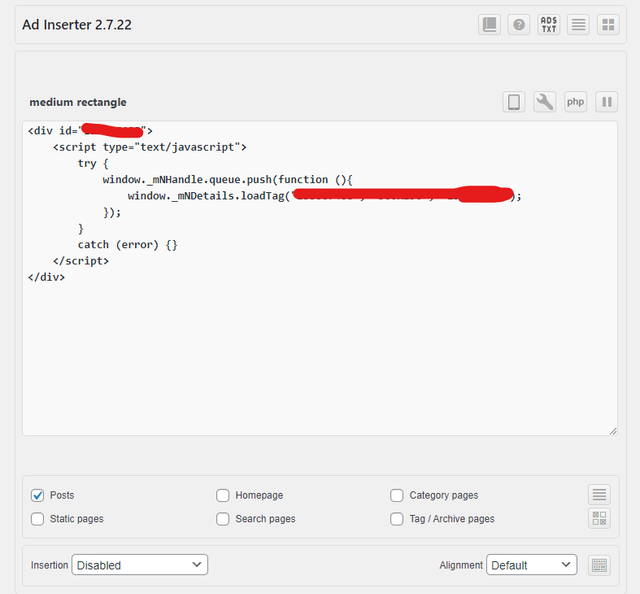Click the help question mark icon
Screen dimensions: 640x594
point(519,25)
